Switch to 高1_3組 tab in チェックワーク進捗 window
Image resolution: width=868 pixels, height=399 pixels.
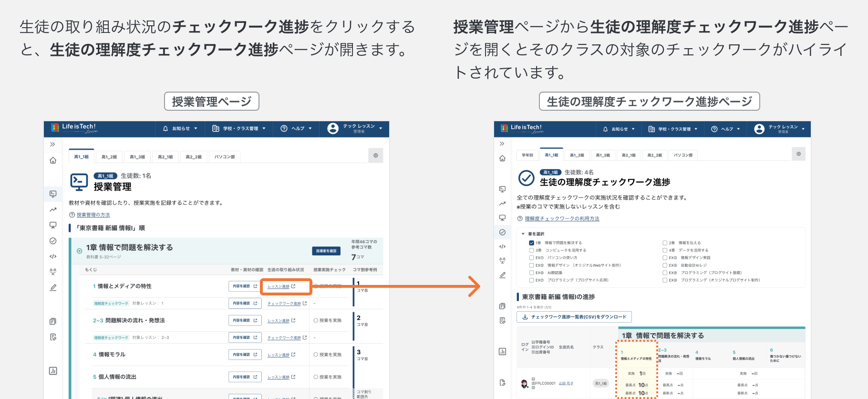point(603,155)
